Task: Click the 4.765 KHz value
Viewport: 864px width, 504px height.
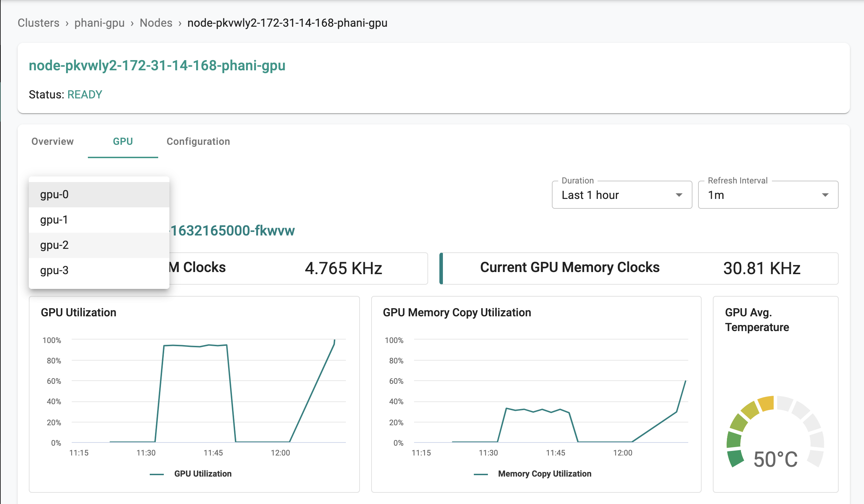Action: pyautogui.click(x=343, y=269)
